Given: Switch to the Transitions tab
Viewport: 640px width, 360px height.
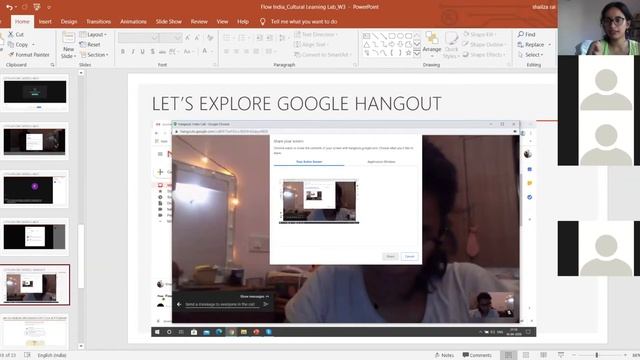Looking at the screenshot, I should pyautogui.click(x=98, y=22).
